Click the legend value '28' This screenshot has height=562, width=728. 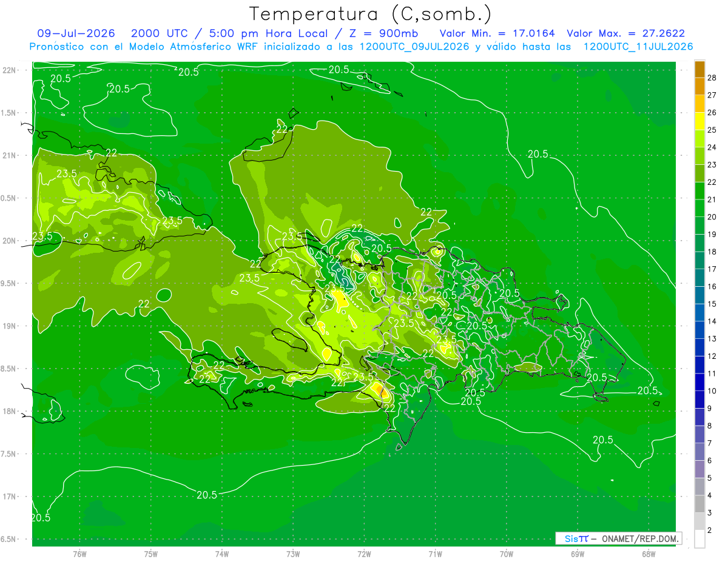click(712, 78)
